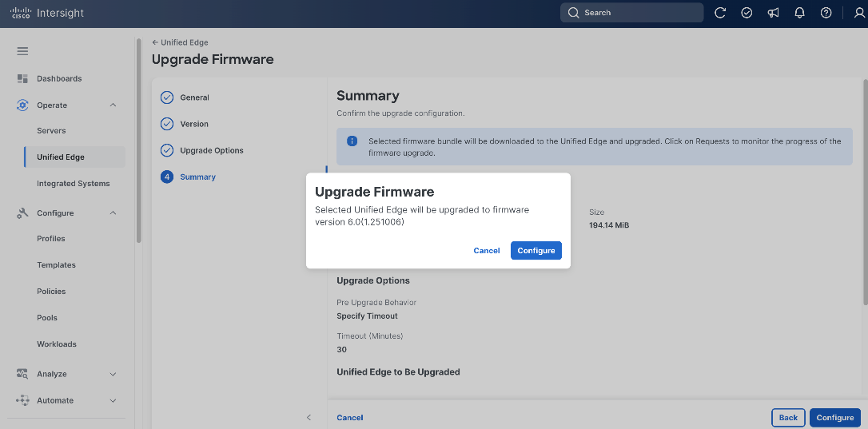868x429 pixels.
Task: Click the Analyze sidebar icon
Action: (22, 374)
